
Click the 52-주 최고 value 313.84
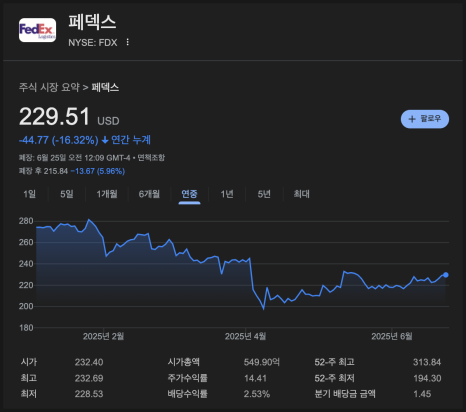pos(427,362)
